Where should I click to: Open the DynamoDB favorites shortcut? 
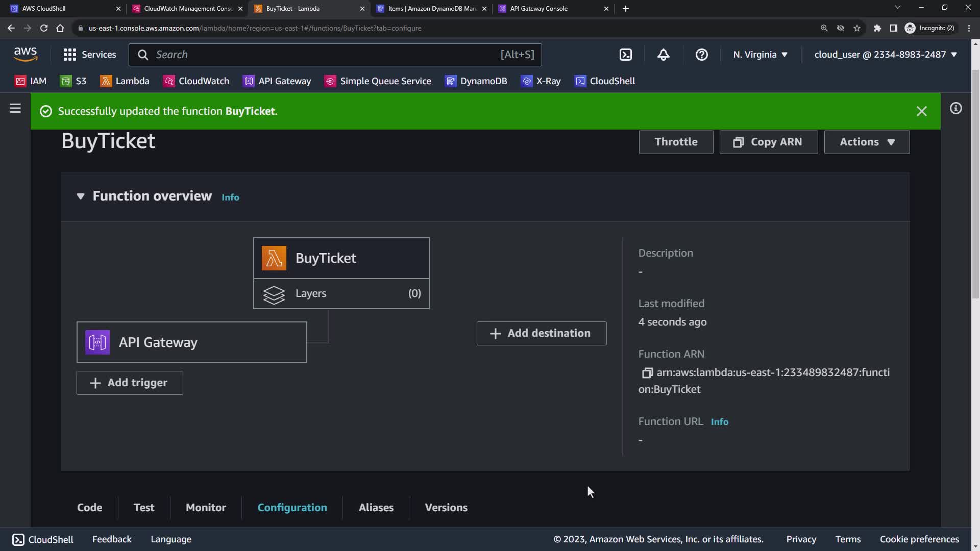tap(476, 81)
